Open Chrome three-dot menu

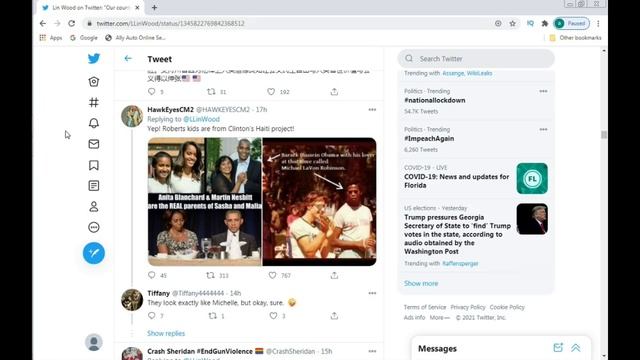[598, 23]
